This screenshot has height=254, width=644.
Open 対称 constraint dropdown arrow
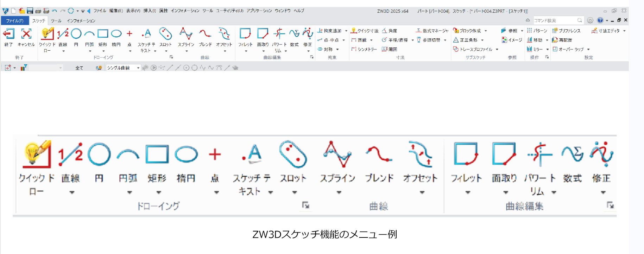pyautogui.click(x=337, y=50)
